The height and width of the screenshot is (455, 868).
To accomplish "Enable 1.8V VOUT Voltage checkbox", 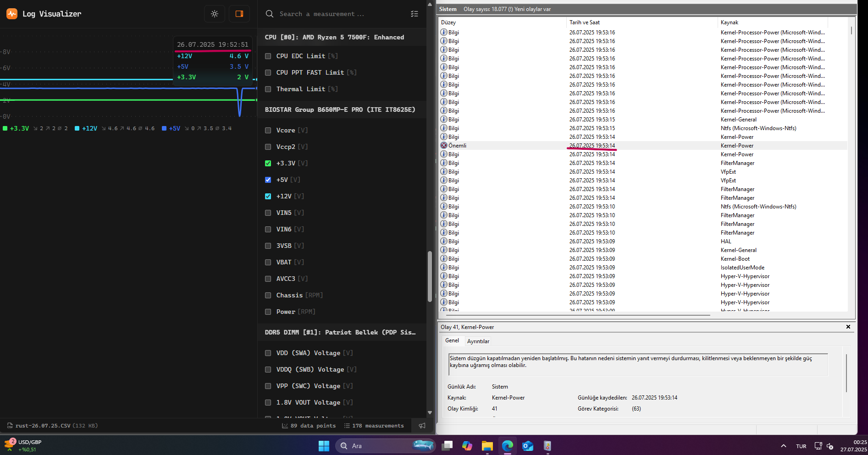I will pos(268,402).
